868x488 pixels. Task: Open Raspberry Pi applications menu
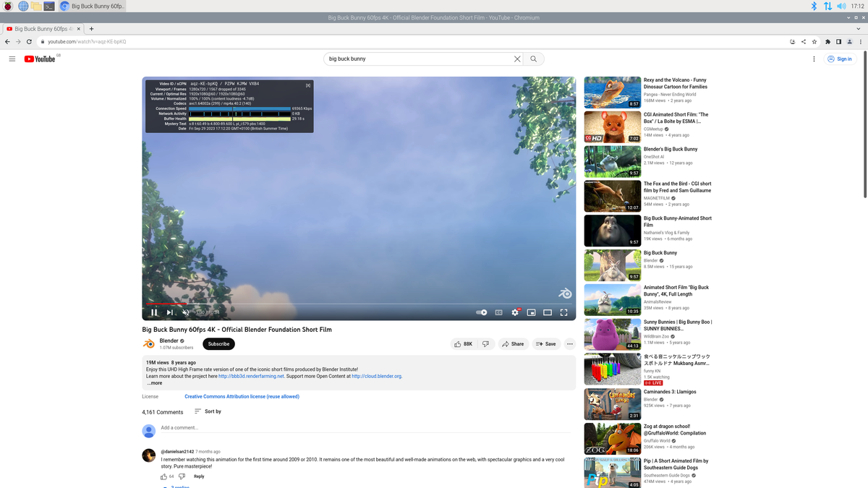click(8, 6)
